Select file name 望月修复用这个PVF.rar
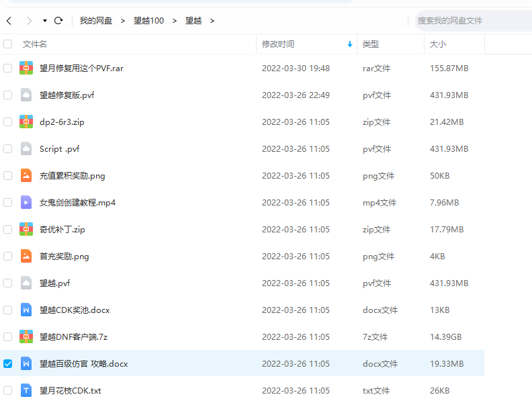The height and width of the screenshot is (407, 532). tap(81, 69)
